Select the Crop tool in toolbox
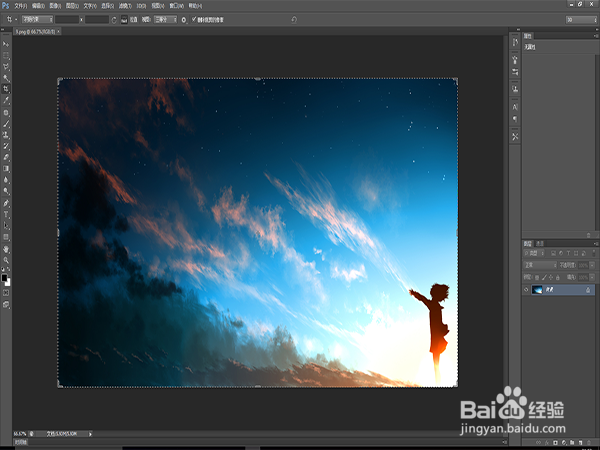Image resolution: width=600 pixels, height=450 pixels. coord(6,89)
